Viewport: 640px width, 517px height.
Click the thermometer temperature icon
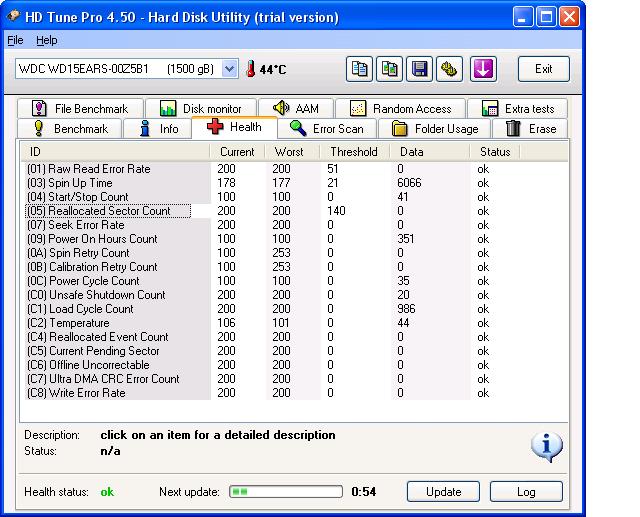pyautogui.click(x=251, y=69)
